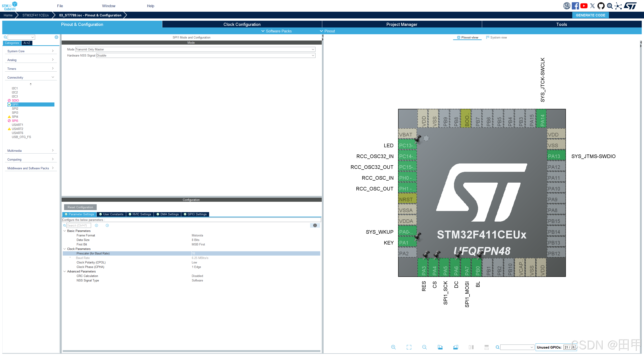Expand the System Core category
This screenshot has width=644, height=356.
[x=31, y=51]
